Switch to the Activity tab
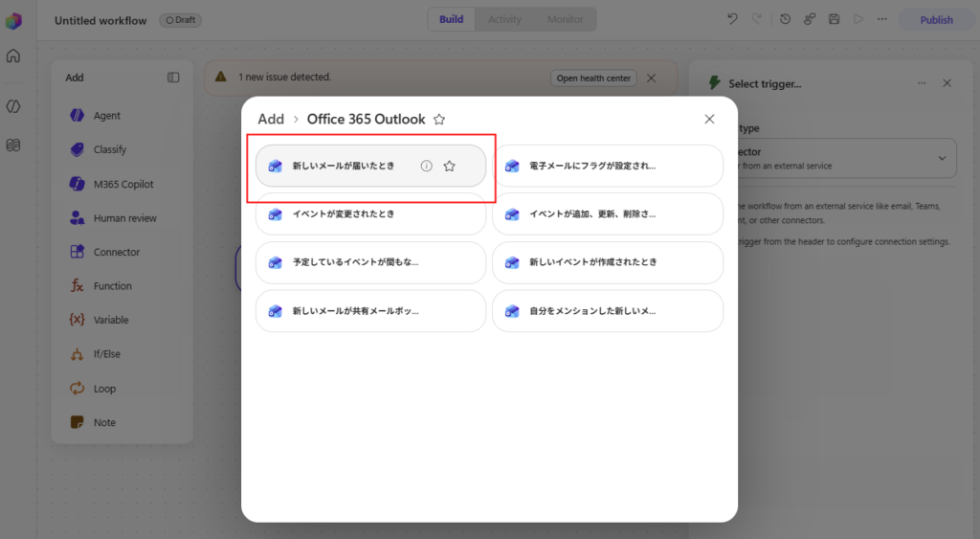Viewport: 980px width, 539px height. pyautogui.click(x=504, y=19)
